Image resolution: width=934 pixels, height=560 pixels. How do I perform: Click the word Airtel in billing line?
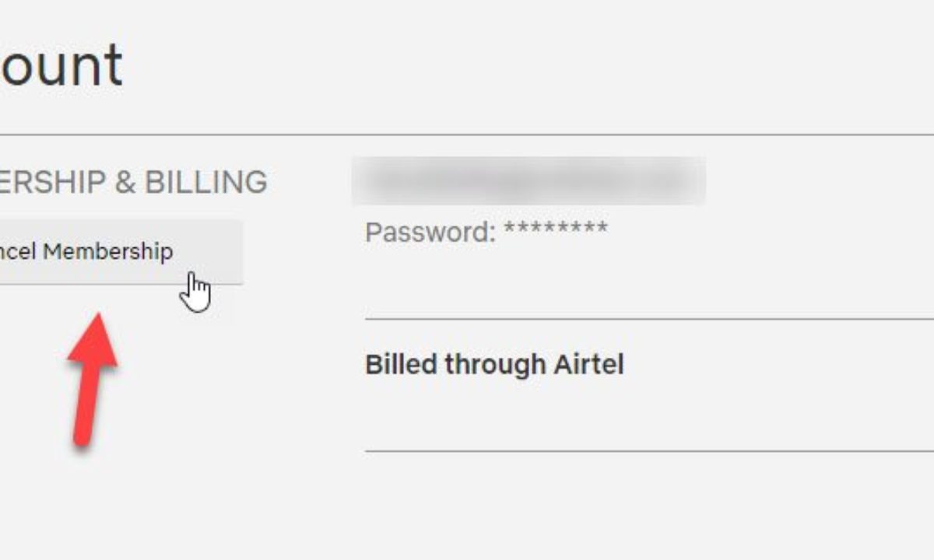pos(588,364)
